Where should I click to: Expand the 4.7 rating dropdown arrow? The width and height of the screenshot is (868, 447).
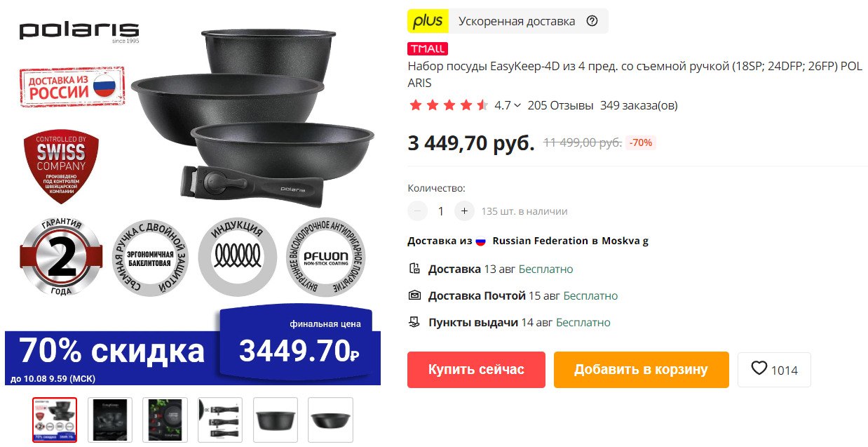[x=517, y=105]
